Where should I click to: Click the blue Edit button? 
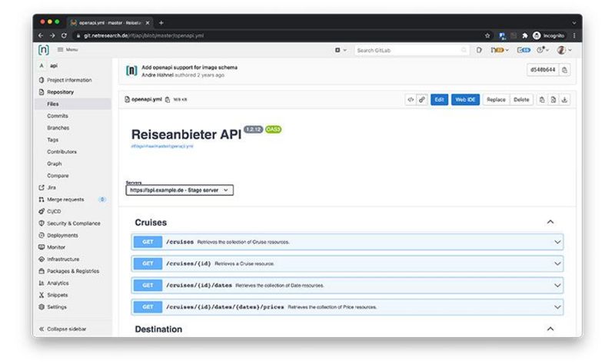(439, 99)
